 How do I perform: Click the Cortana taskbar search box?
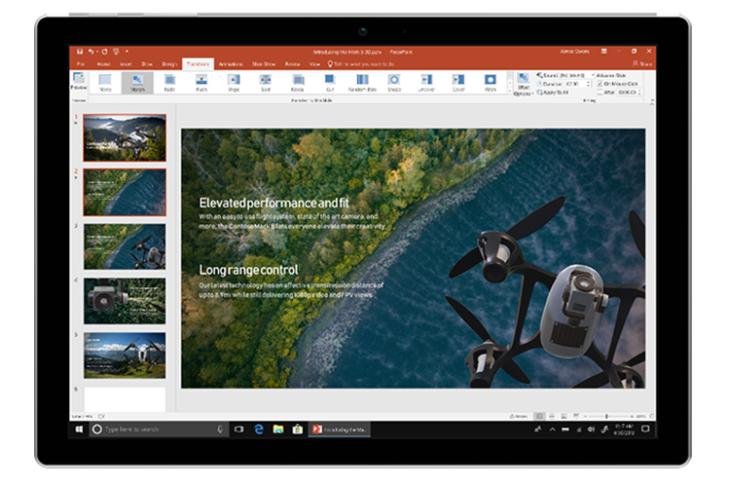[158, 429]
